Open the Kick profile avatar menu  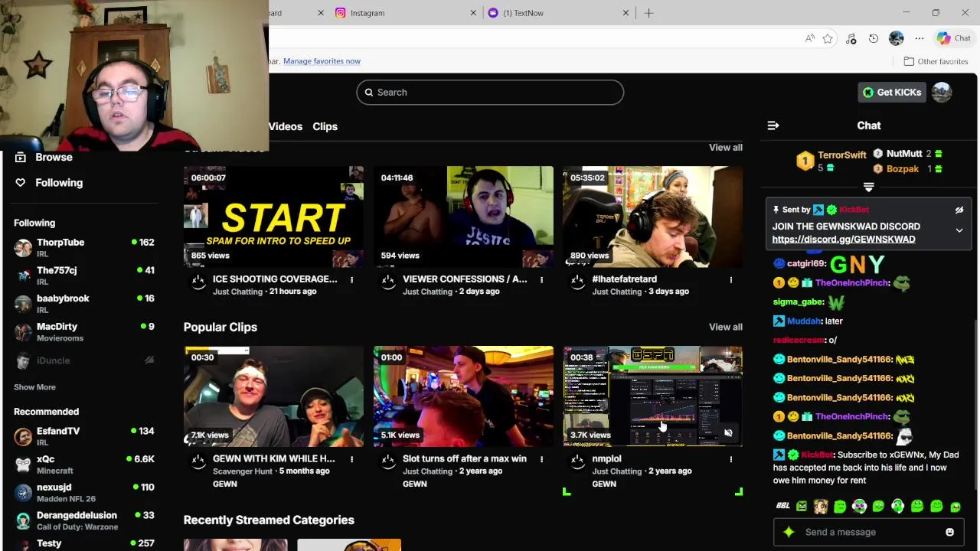pyautogui.click(x=942, y=93)
